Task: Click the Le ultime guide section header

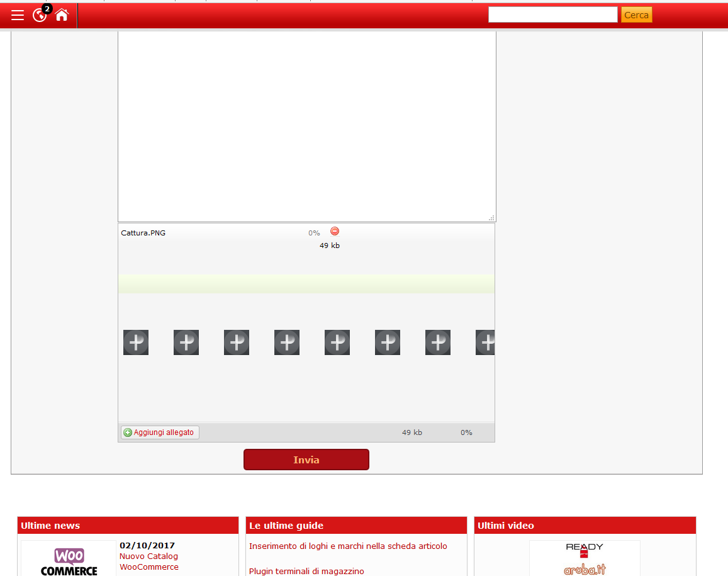Action: click(356, 526)
